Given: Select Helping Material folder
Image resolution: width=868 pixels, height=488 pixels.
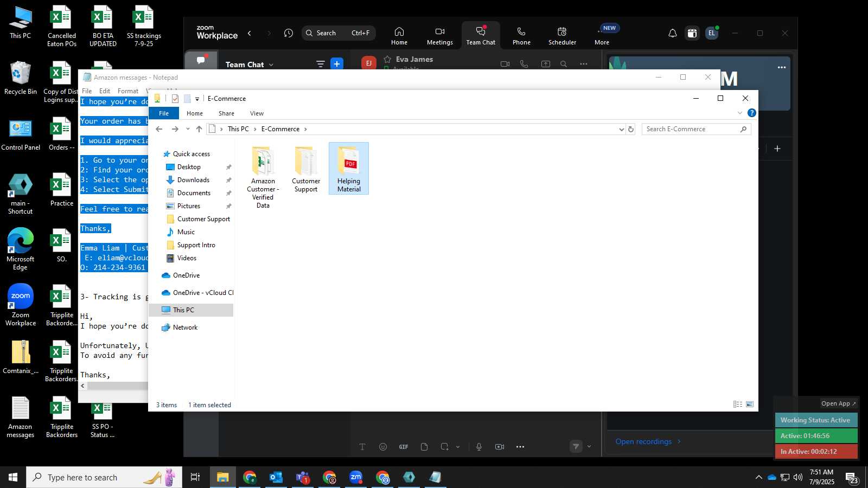Looking at the screenshot, I should tap(349, 169).
